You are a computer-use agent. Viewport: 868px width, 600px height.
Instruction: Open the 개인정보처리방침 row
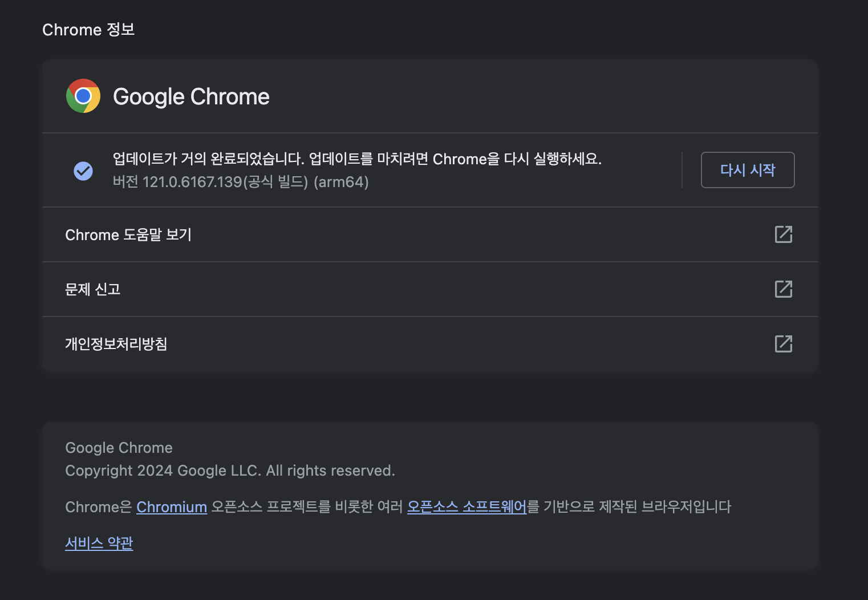click(430, 344)
